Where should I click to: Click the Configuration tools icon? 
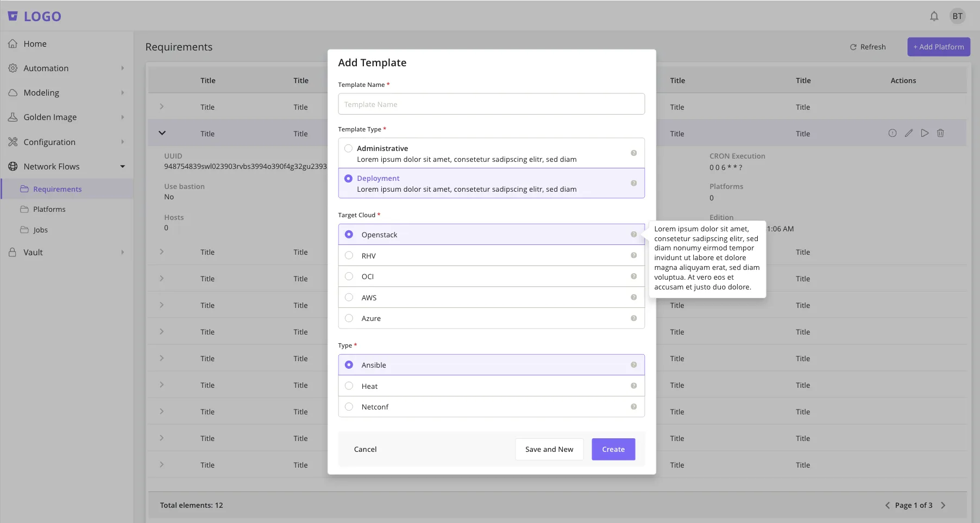click(12, 142)
